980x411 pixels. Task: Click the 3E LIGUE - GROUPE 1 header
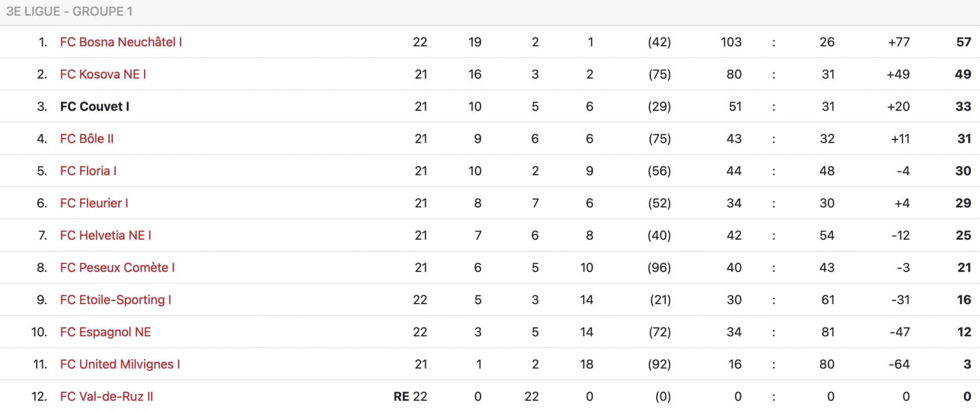69,11
